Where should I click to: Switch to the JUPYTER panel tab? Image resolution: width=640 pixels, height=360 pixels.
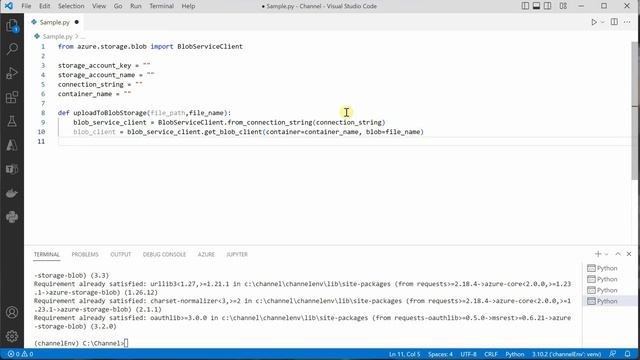coord(237,254)
